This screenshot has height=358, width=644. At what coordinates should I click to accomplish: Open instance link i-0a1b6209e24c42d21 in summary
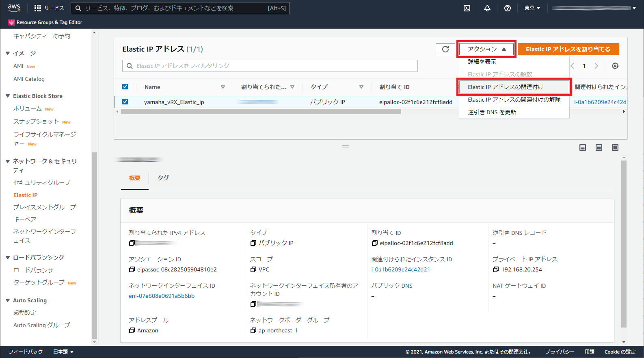[x=401, y=269]
